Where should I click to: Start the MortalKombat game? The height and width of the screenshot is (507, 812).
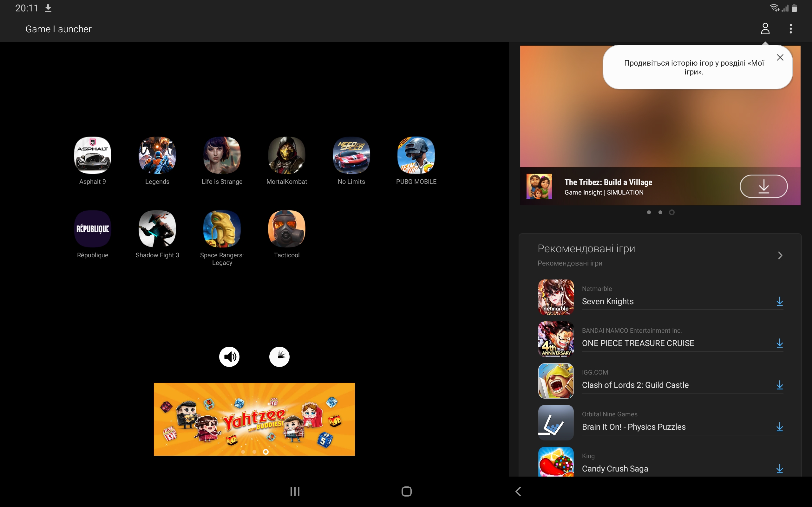click(x=286, y=155)
